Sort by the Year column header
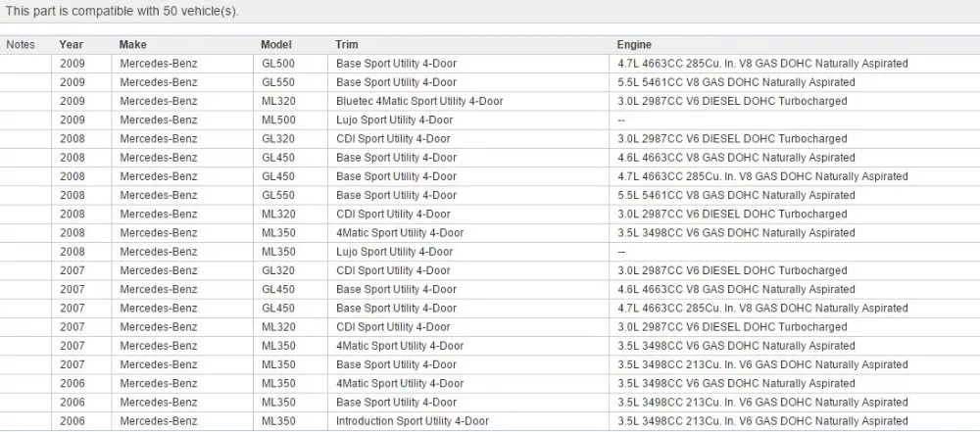This screenshot has height=432, width=980. [71, 45]
